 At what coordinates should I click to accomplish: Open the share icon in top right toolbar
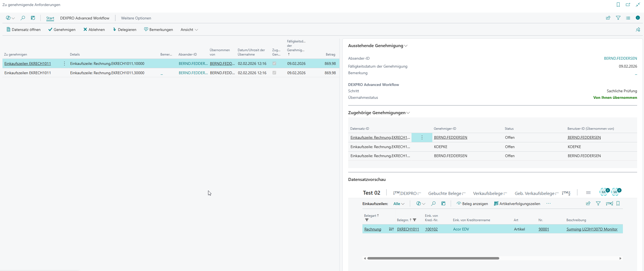[608, 18]
